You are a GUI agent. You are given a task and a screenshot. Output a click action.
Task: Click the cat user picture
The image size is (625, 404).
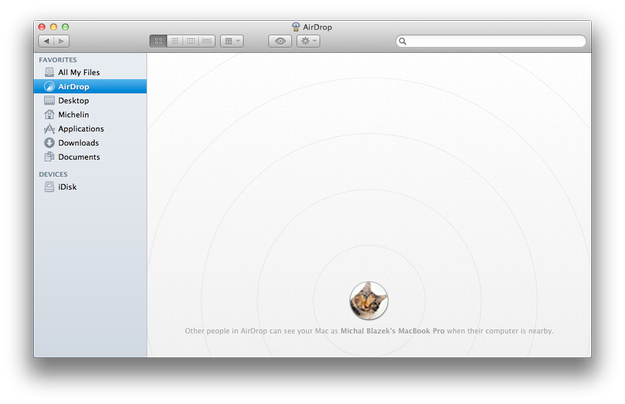click(x=369, y=300)
